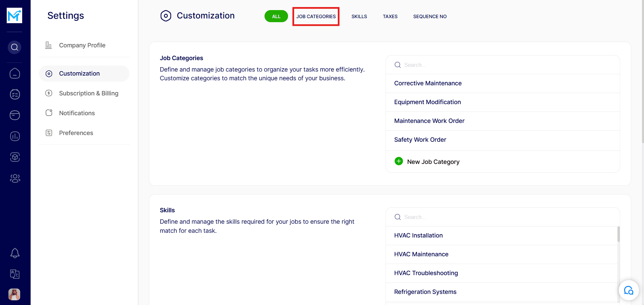Click the language translation icon
The height and width of the screenshot is (305, 644).
click(x=15, y=274)
